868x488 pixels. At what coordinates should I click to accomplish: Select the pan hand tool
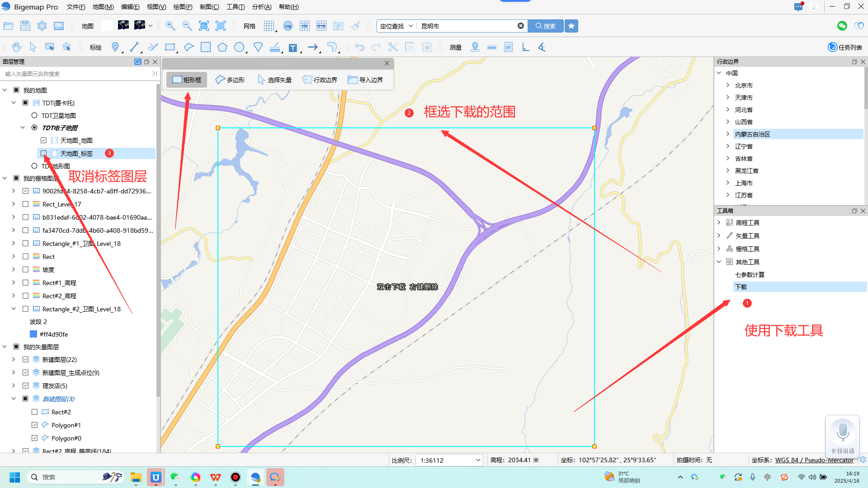(17, 47)
